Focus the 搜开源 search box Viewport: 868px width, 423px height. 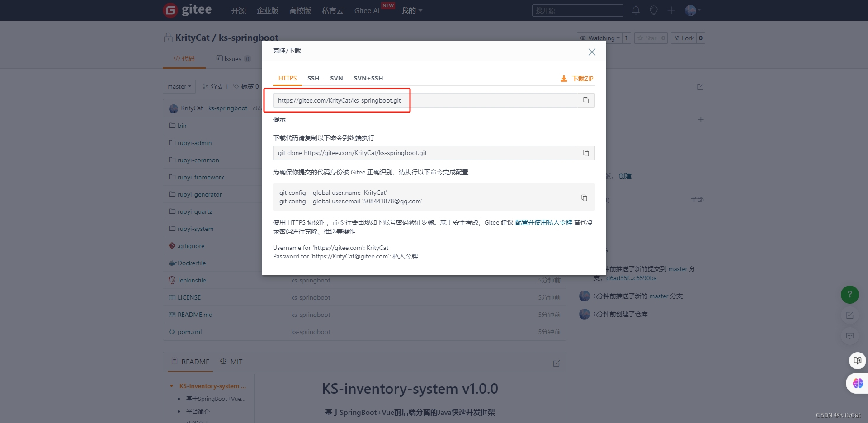(x=577, y=10)
